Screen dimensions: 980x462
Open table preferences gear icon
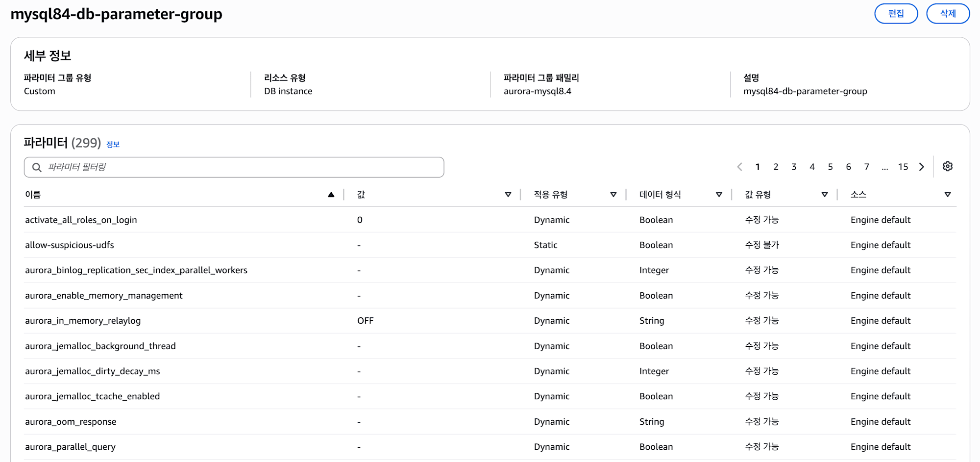948,167
